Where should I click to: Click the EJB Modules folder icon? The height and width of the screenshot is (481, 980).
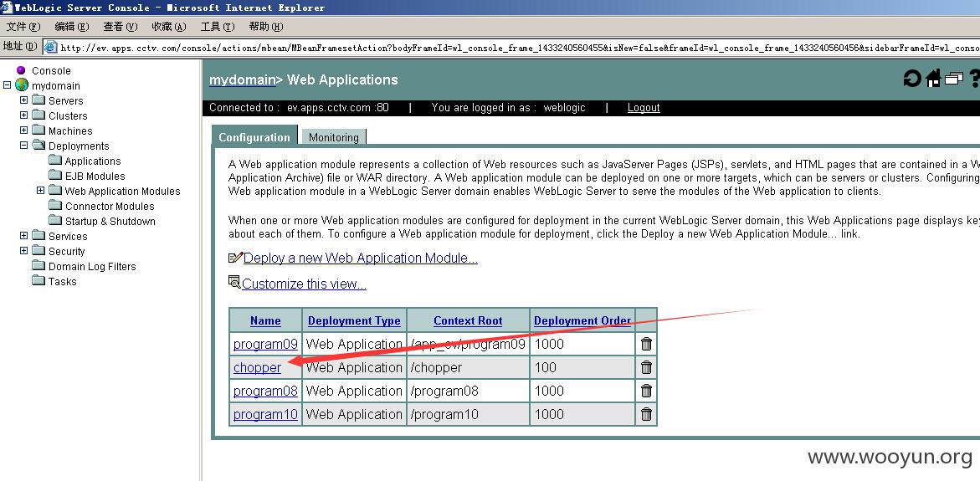click(55, 176)
